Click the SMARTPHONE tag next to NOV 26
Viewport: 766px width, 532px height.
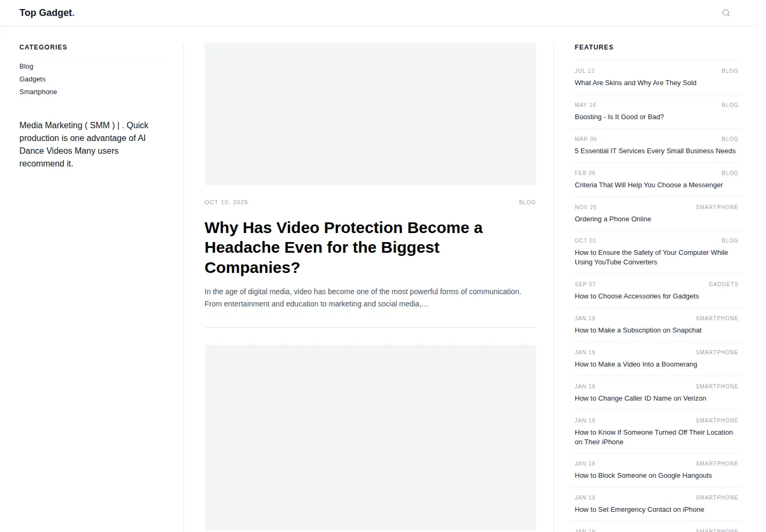[717, 207]
